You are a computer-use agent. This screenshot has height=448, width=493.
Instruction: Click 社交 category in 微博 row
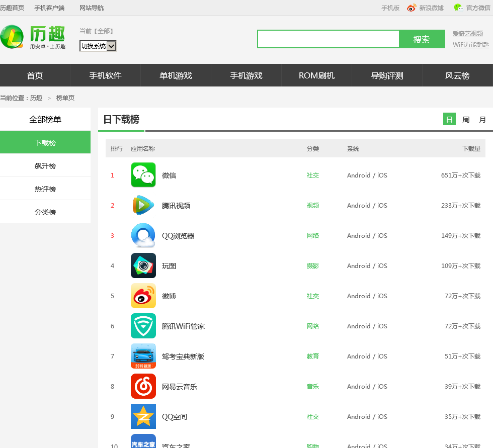tap(313, 296)
